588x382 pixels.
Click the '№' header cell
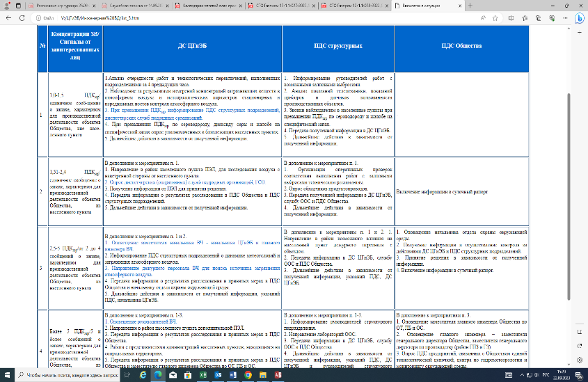pyautogui.click(x=42, y=46)
